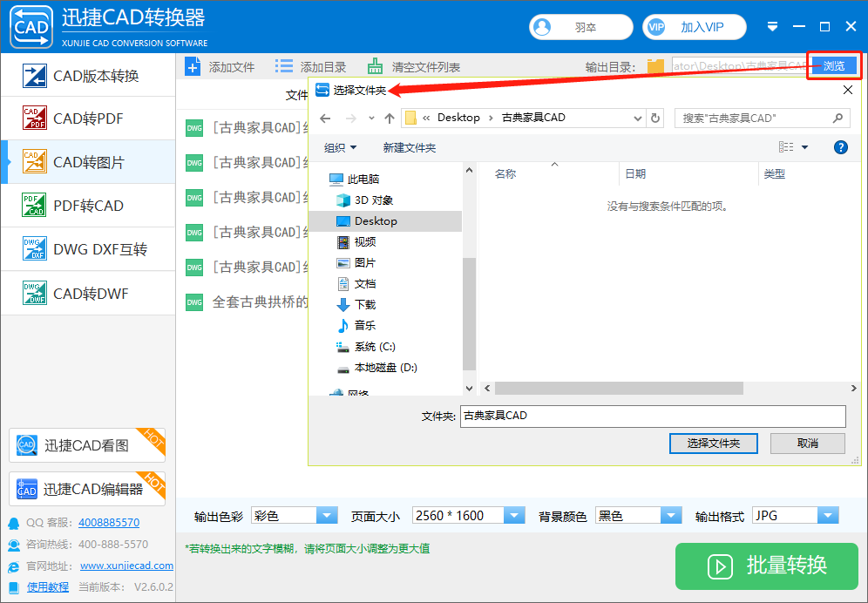Open QQ客服 number 4008885570 link

pos(109,522)
